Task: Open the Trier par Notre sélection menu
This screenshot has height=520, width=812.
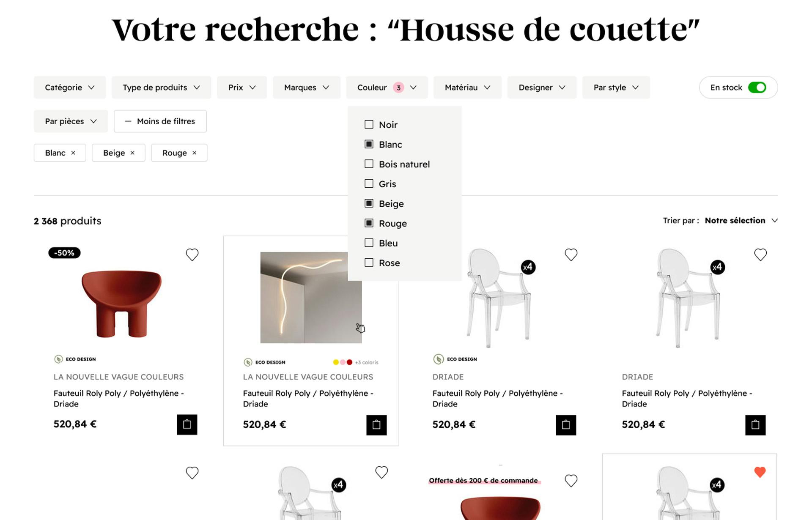Action: point(741,221)
